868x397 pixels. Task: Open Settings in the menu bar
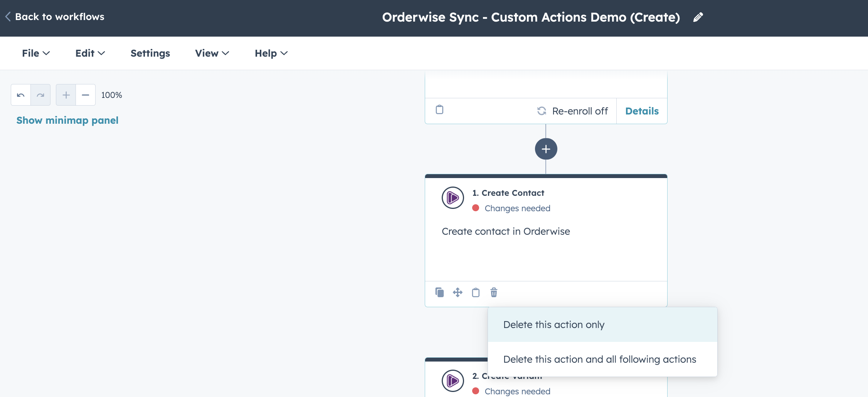click(150, 53)
